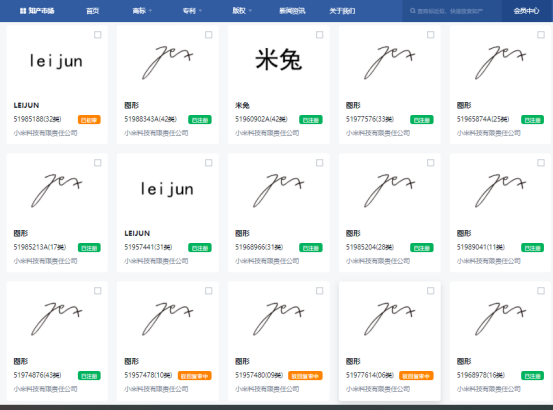Screen dimensions: 553x410
Task: Expand the 专利 dropdown menu
Action: coord(192,11)
